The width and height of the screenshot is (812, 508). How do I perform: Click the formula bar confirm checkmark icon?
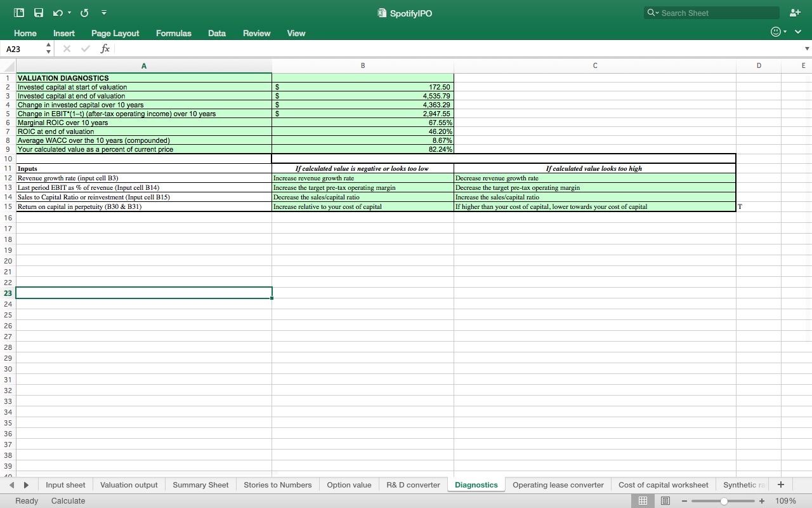[x=86, y=49]
